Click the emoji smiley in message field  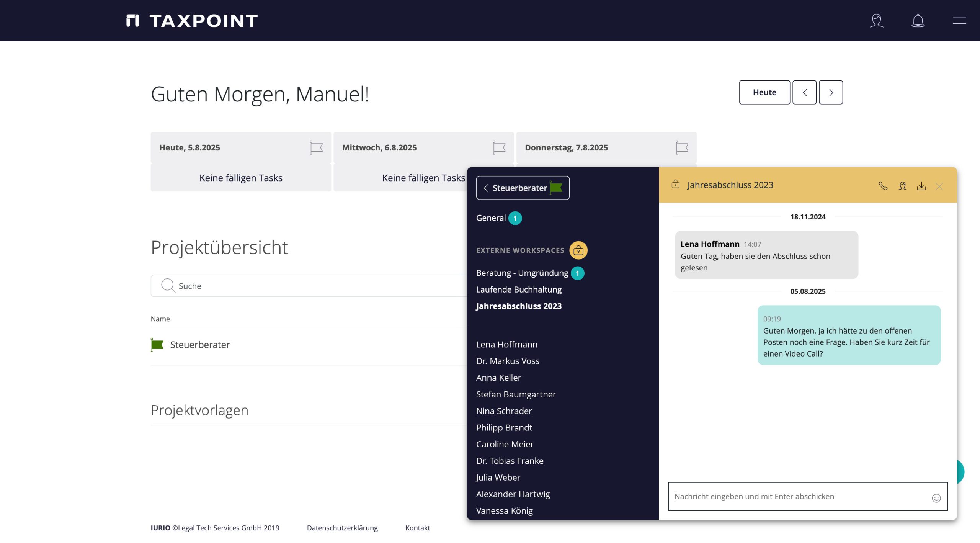936,498
